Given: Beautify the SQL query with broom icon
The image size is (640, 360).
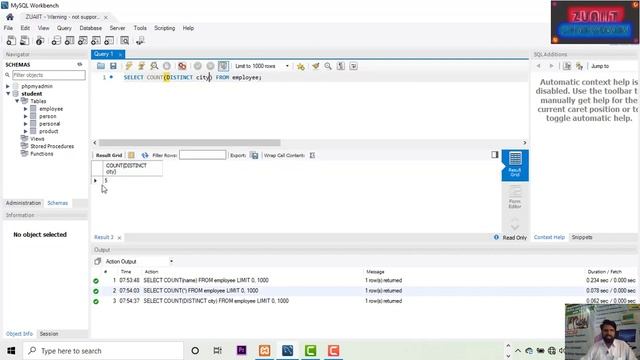Looking at the screenshot, I should (x=316, y=66).
